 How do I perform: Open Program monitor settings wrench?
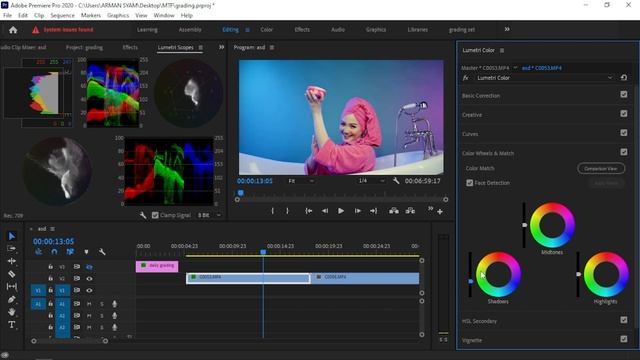(x=396, y=181)
